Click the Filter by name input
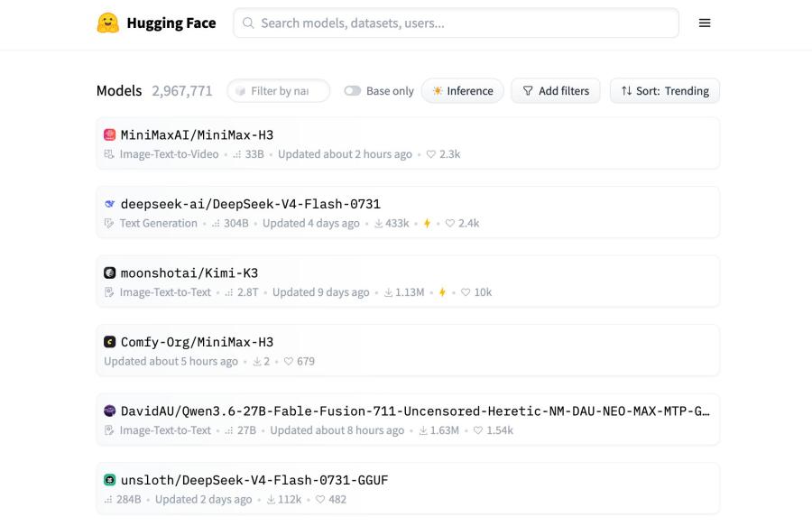Image resolution: width=812 pixels, height=526 pixels. click(279, 90)
